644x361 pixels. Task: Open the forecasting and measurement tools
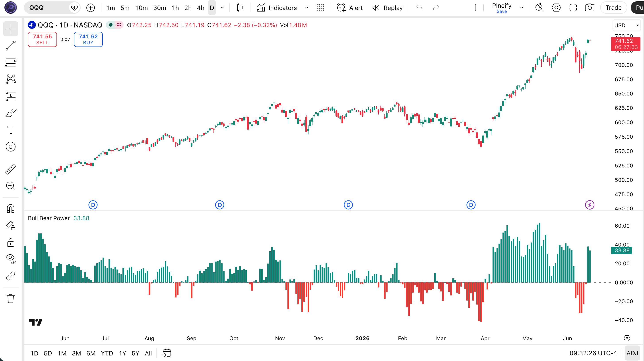11,96
